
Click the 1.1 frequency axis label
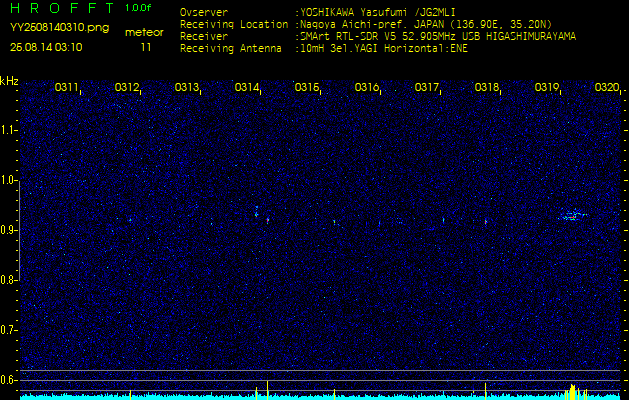[x=8, y=130]
